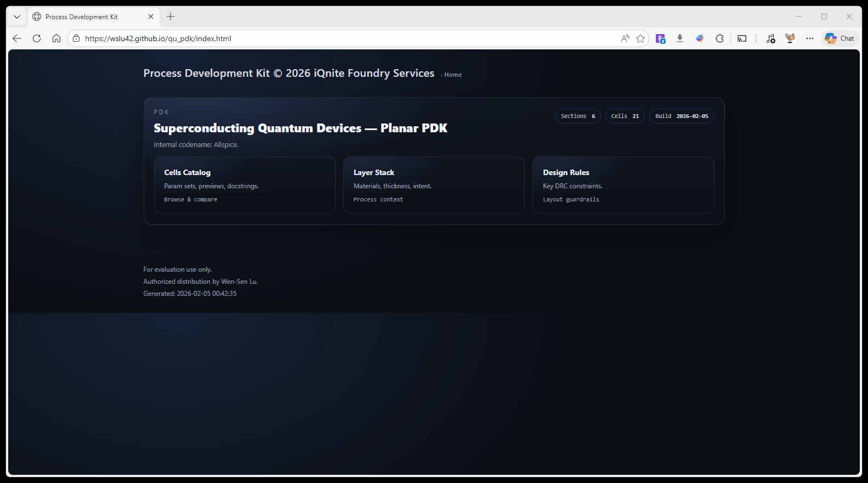Reload the current page
868x483 pixels.
tap(37, 38)
